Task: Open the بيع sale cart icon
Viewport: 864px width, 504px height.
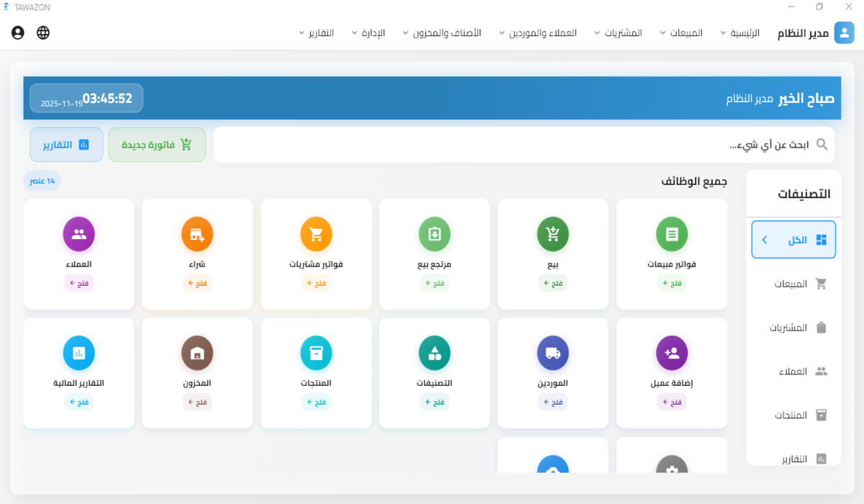Action: pyautogui.click(x=553, y=234)
